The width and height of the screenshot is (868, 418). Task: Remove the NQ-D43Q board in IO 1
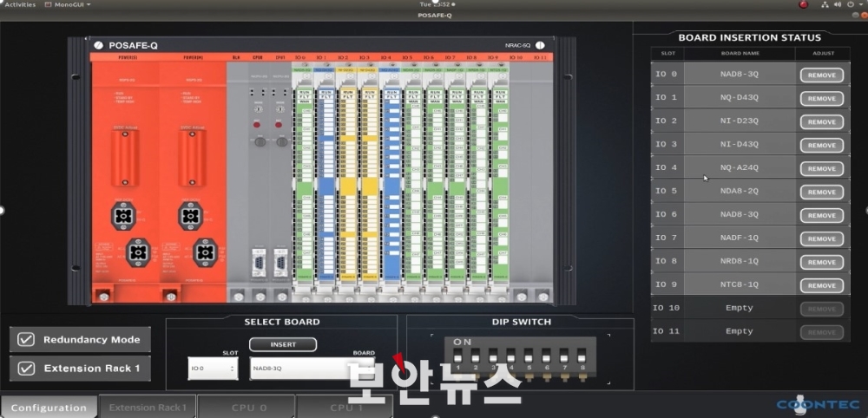click(821, 98)
